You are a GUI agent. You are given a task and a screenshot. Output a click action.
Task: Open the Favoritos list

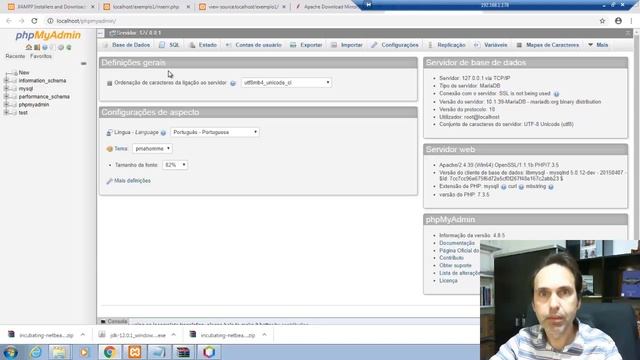(41, 56)
